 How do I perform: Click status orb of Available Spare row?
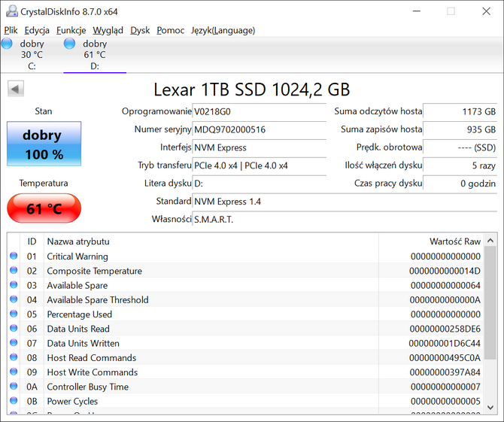coord(14,284)
